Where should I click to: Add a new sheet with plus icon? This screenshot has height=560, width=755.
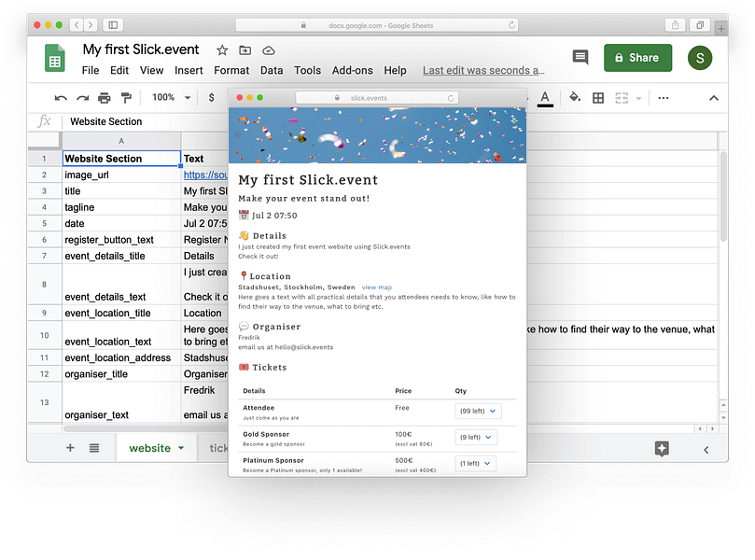pyautogui.click(x=70, y=448)
